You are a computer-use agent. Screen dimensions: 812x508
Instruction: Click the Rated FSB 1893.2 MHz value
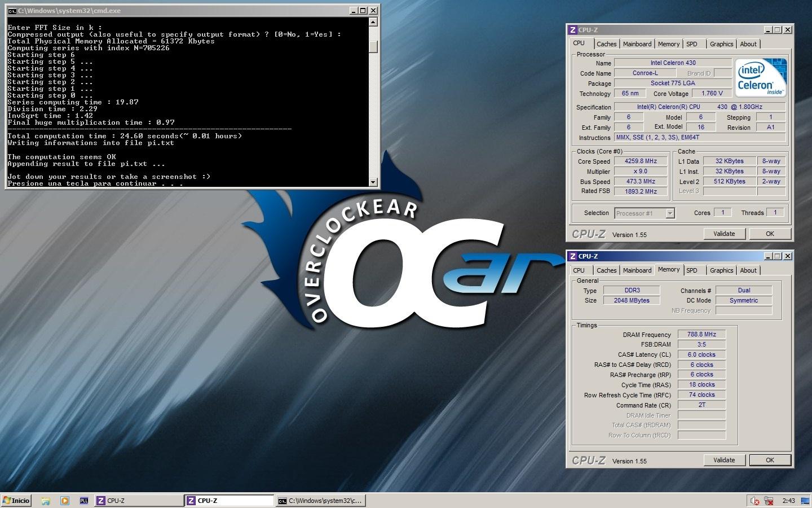(x=641, y=191)
